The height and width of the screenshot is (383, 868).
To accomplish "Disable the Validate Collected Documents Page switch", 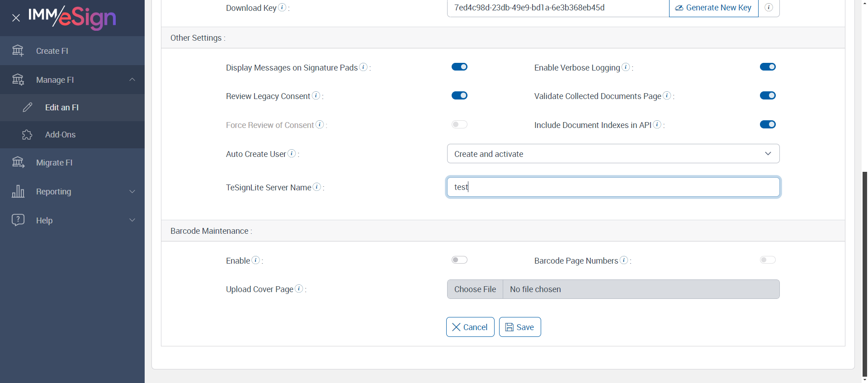I will click(x=767, y=95).
